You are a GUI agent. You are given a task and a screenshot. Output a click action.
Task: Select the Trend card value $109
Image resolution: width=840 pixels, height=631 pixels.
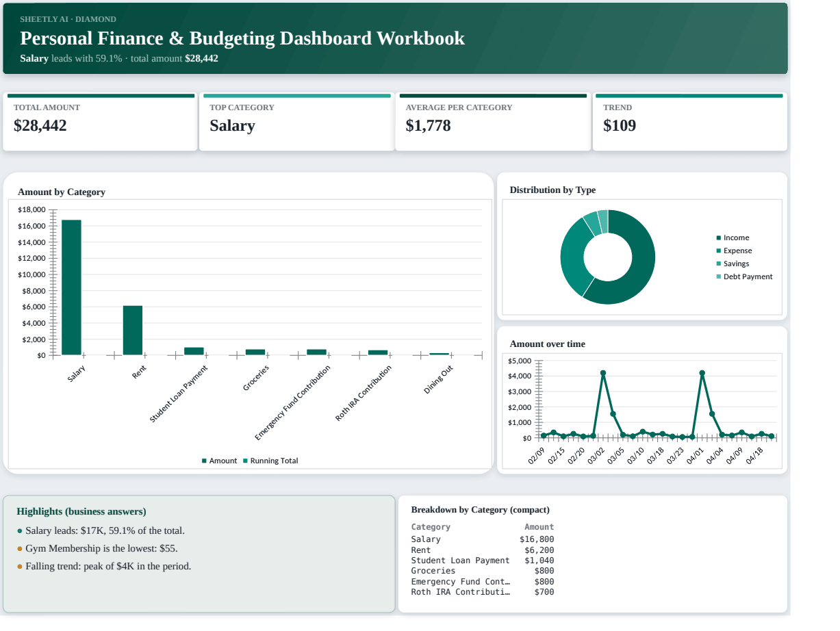click(x=620, y=125)
